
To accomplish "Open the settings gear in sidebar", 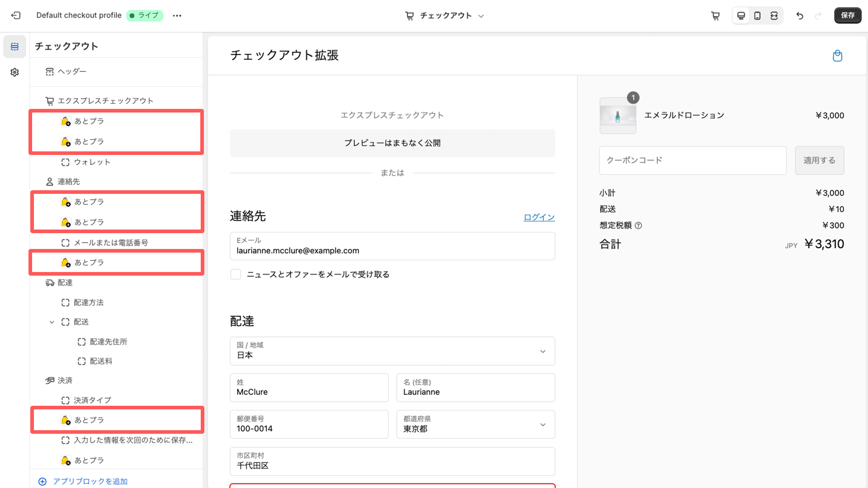I will (14, 72).
